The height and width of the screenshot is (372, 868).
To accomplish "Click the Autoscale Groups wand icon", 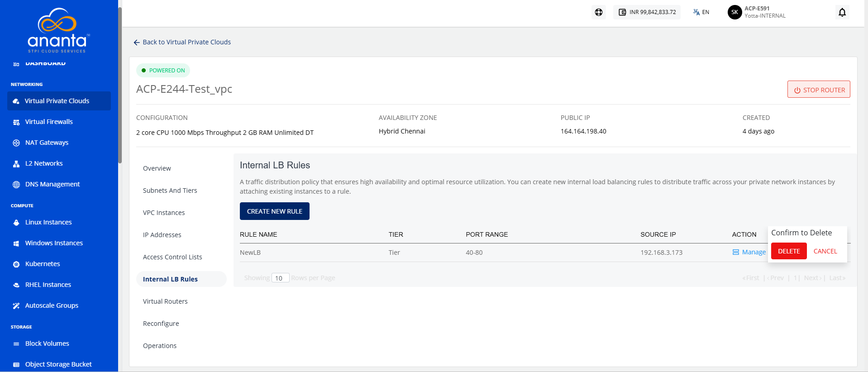I will pos(16,306).
